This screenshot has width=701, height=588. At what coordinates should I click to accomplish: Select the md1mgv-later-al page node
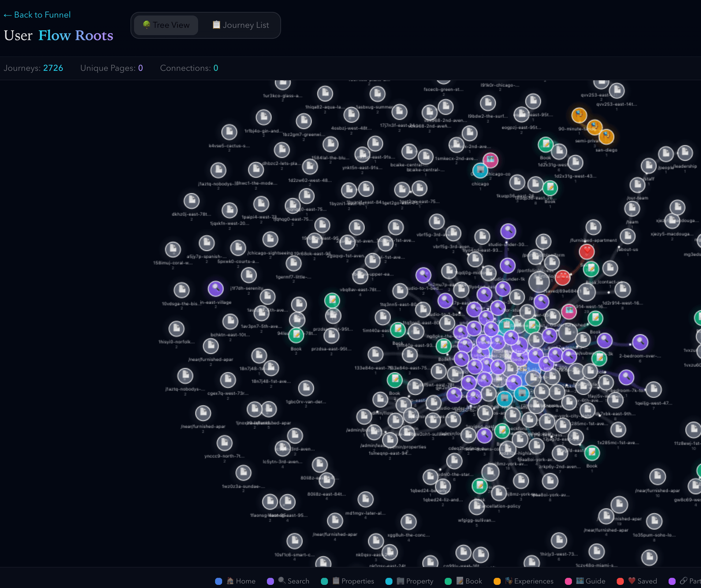(365, 500)
